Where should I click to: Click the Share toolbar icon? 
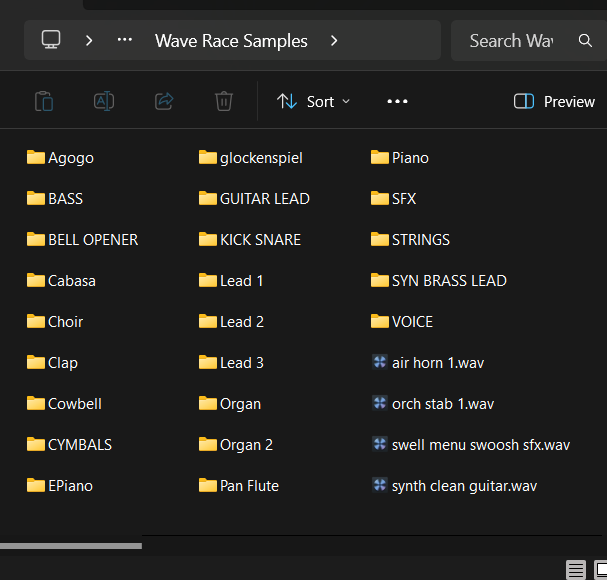point(164,101)
